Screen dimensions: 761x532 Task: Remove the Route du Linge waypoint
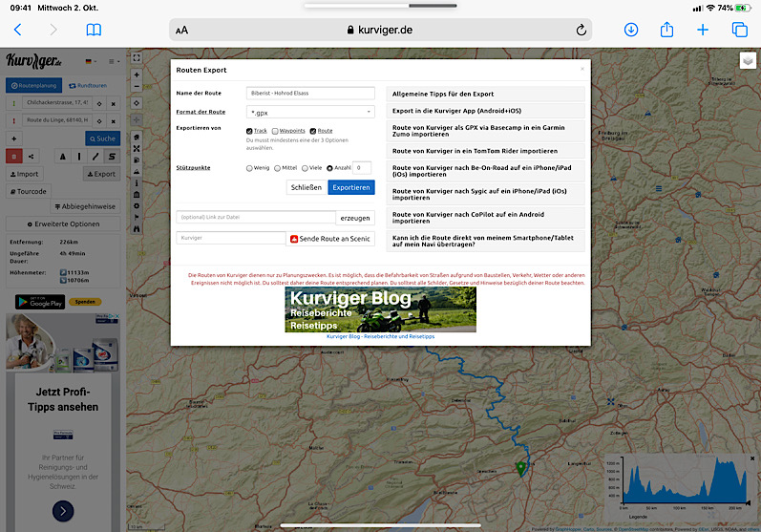[113, 121]
